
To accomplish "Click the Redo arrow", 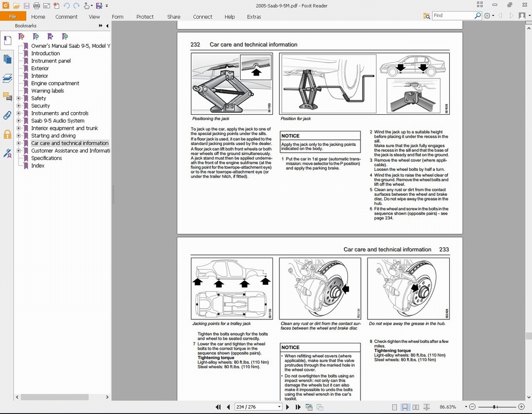I will (76, 6).
